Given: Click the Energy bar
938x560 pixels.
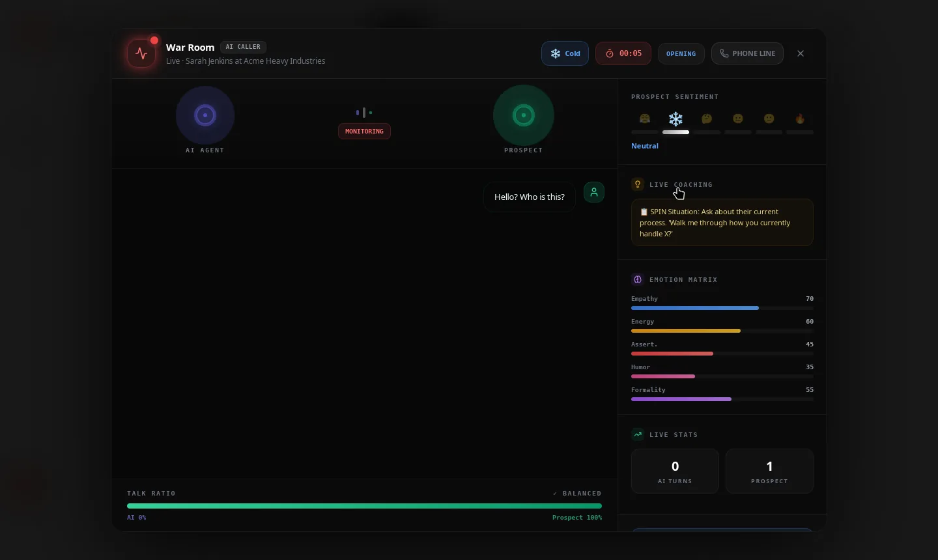Looking at the screenshot, I should tap(722, 331).
